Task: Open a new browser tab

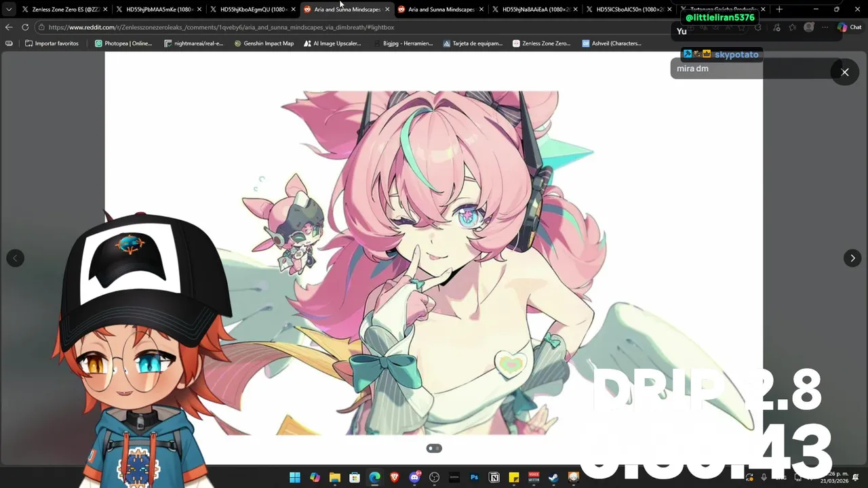Action: [x=779, y=9]
